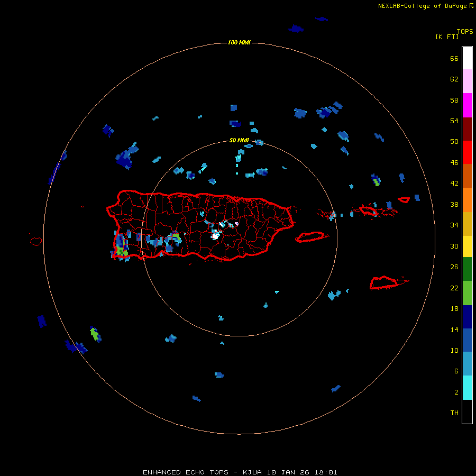The width and height of the screenshot is (476, 476).
Task: Select the dark green 26 kft swatch
Action: point(467,269)
